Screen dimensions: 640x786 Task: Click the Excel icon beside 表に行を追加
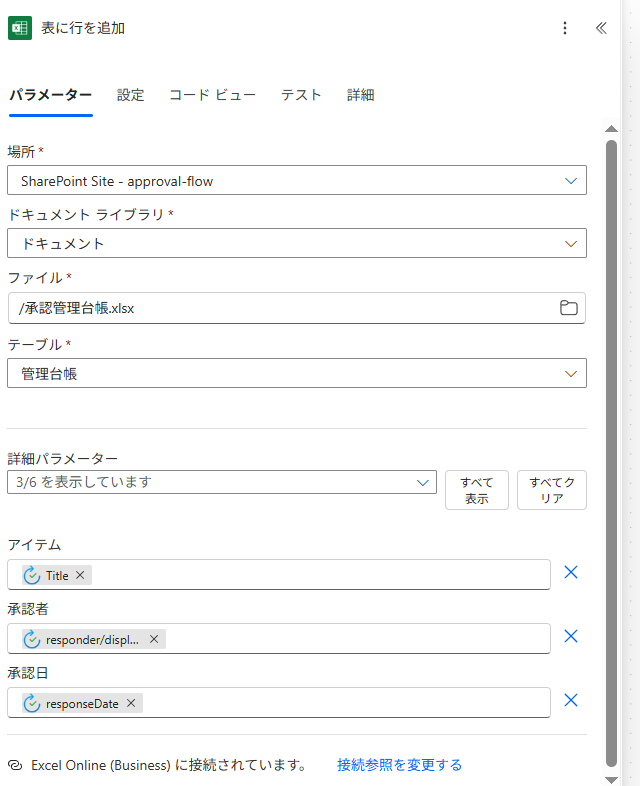pyautogui.click(x=20, y=28)
